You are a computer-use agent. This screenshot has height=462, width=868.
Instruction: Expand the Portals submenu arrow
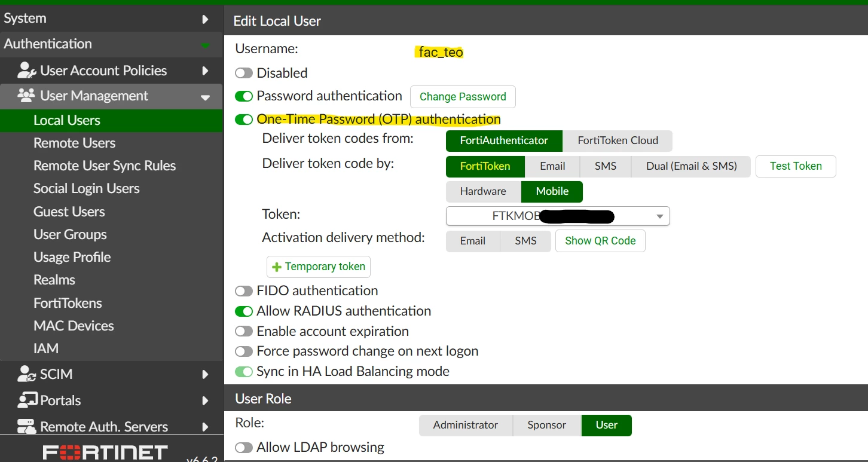205,400
